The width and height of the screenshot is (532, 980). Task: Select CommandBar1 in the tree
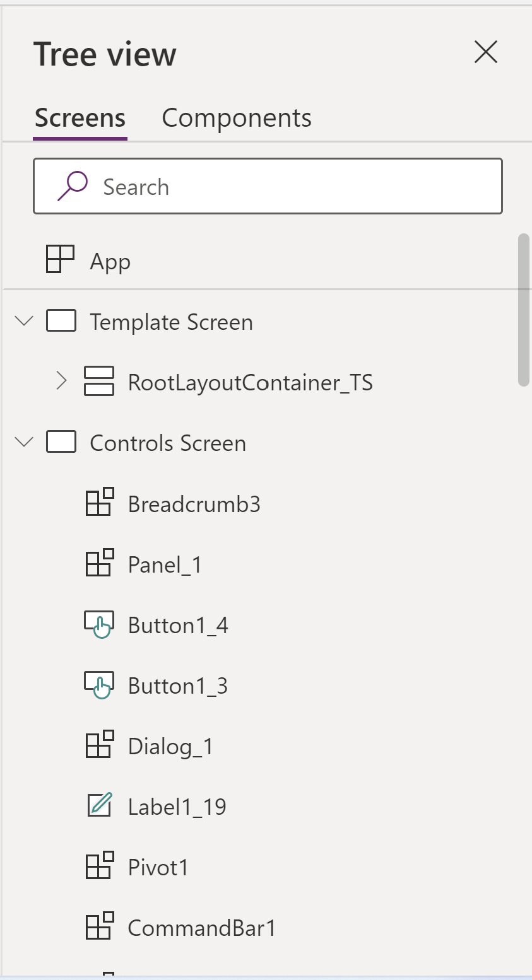click(x=202, y=928)
